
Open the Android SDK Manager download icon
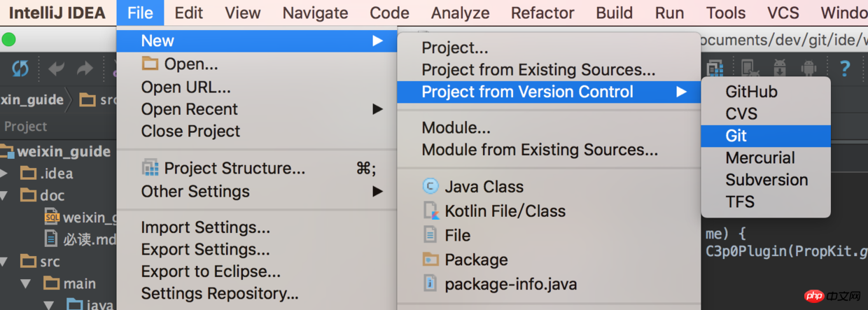pos(780,68)
